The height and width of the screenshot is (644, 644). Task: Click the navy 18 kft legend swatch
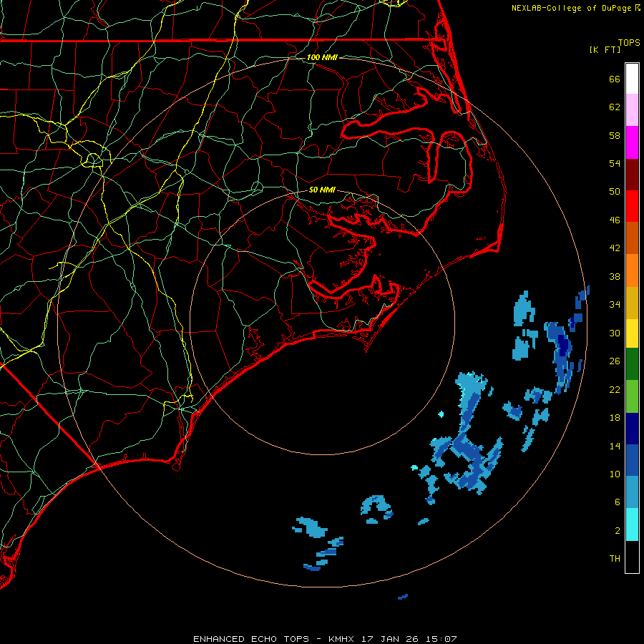pos(632,429)
